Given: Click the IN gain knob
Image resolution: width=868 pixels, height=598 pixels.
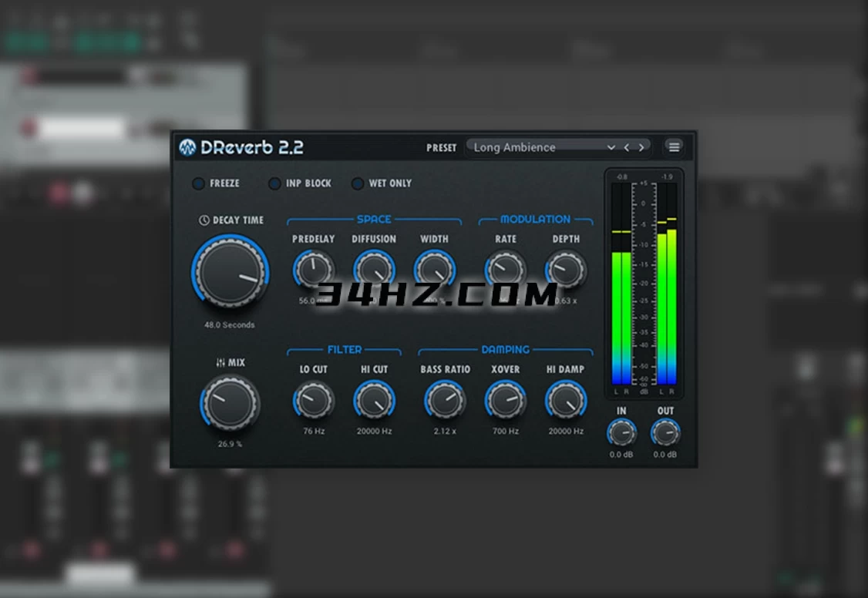Looking at the screenshot, I should (621, 433).
